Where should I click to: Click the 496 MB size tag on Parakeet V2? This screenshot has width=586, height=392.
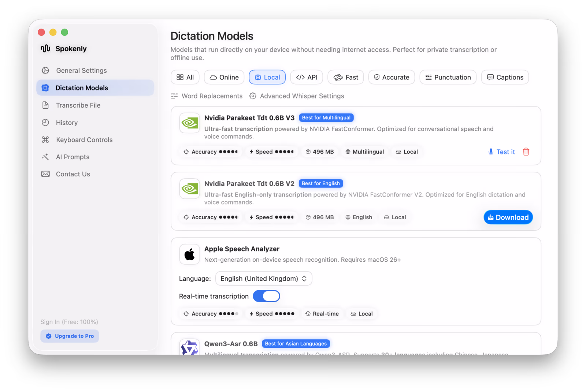click(x=320, y=217)
